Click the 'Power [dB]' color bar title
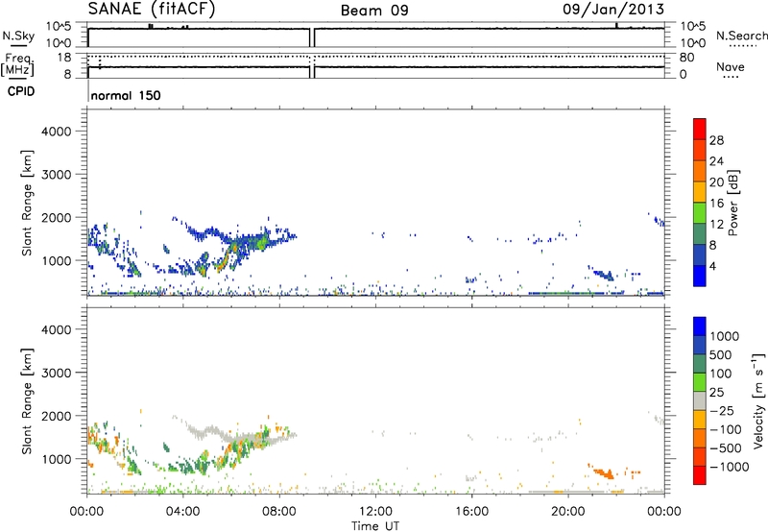The width and height of the screenshot is (768, 532). pos(733,203)
